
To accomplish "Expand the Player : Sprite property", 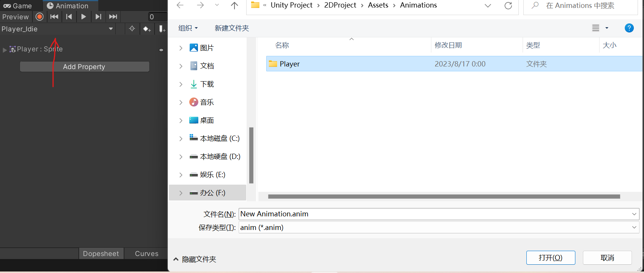I will coord(5,49).
